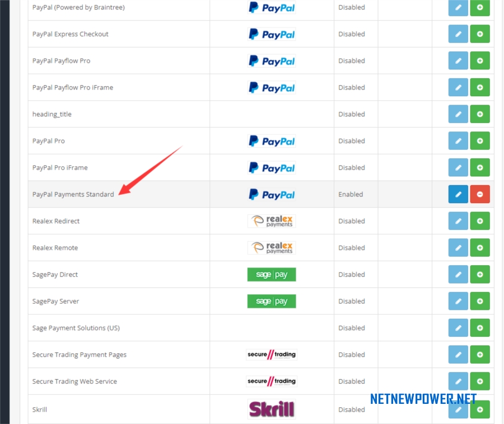Install the Skrill payment extension
This screenshot has width=504, height=424.
point(480,409)
